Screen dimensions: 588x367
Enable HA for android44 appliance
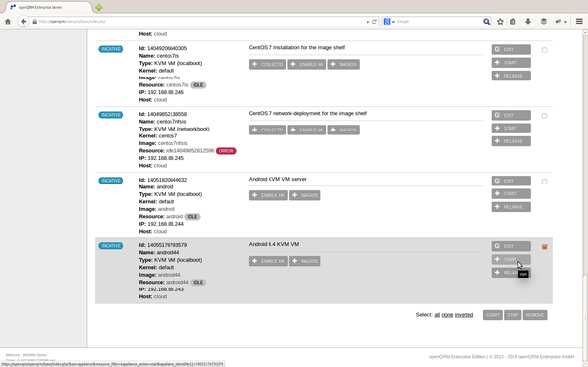click(x=269, y=261)
